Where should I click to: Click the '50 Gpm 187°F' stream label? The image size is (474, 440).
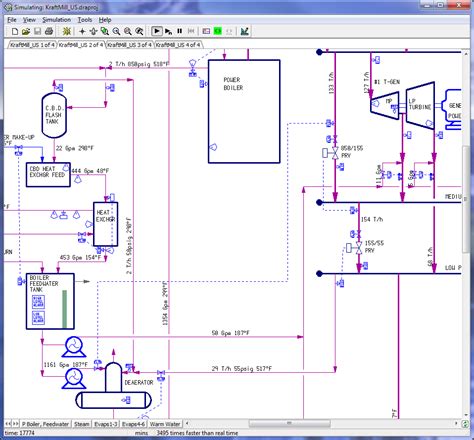pyautogui.click(x=231, y=333)
